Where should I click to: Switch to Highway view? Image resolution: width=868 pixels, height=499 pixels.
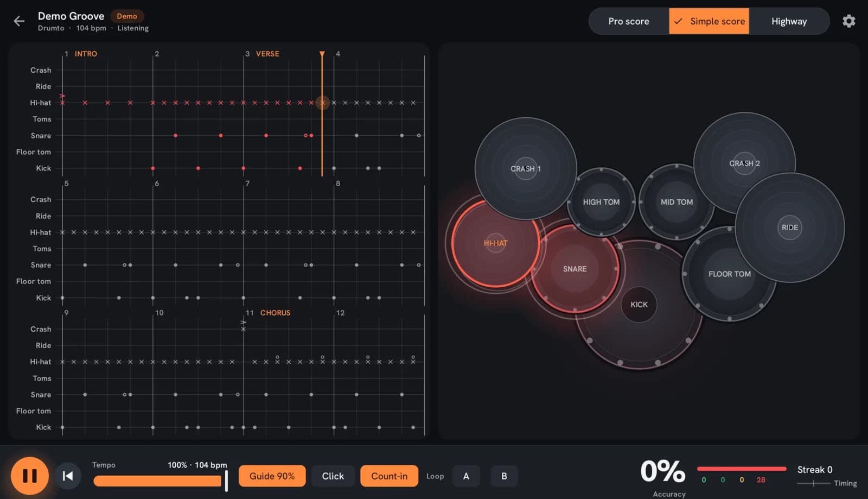pyautogui.click(x=789, y=21)
